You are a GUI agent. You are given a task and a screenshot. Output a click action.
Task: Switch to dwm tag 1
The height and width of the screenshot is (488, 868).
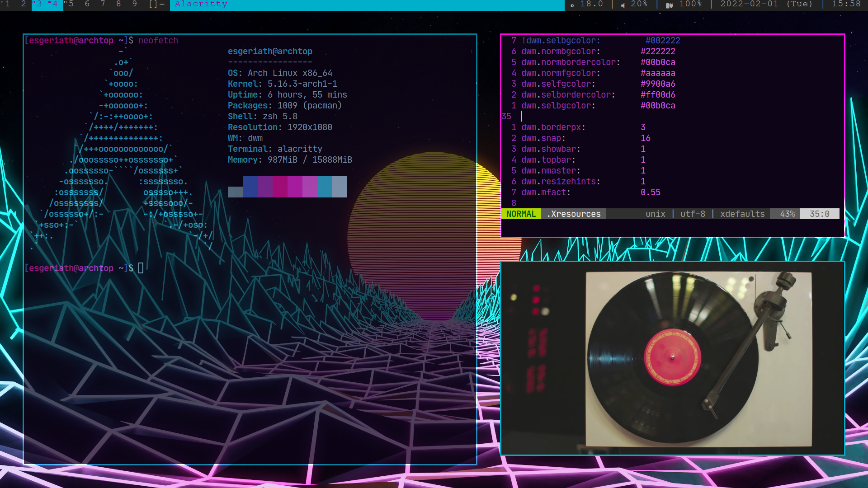(x=7, y=4)
